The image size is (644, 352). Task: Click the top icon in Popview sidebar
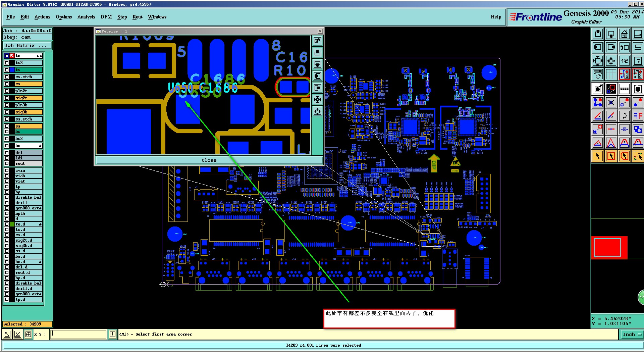[x=317, y=41]
